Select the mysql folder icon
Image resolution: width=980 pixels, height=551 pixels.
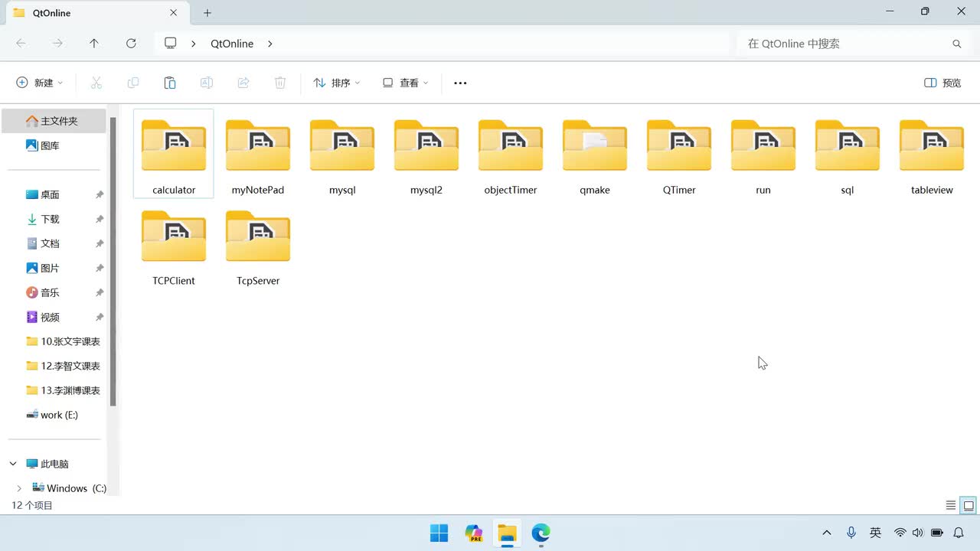pos(342,145)
